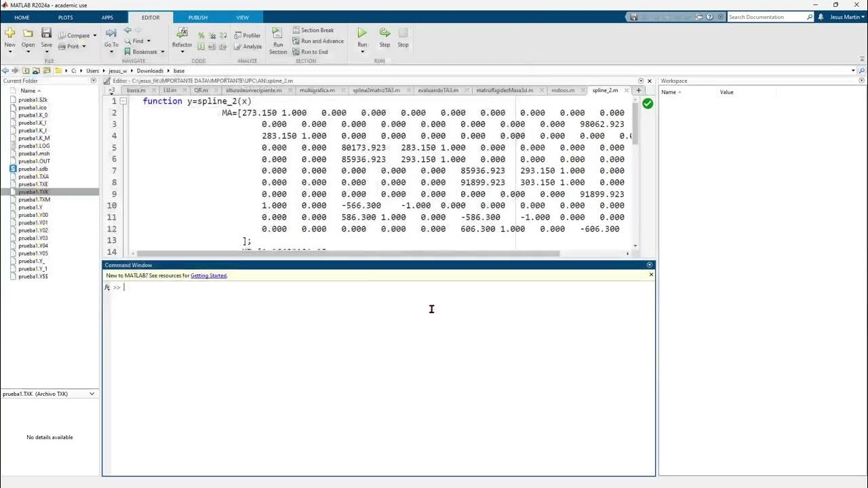Open the mdoos.m editor tab
Viewport: 868px width, 488px height.
[564, 90]
